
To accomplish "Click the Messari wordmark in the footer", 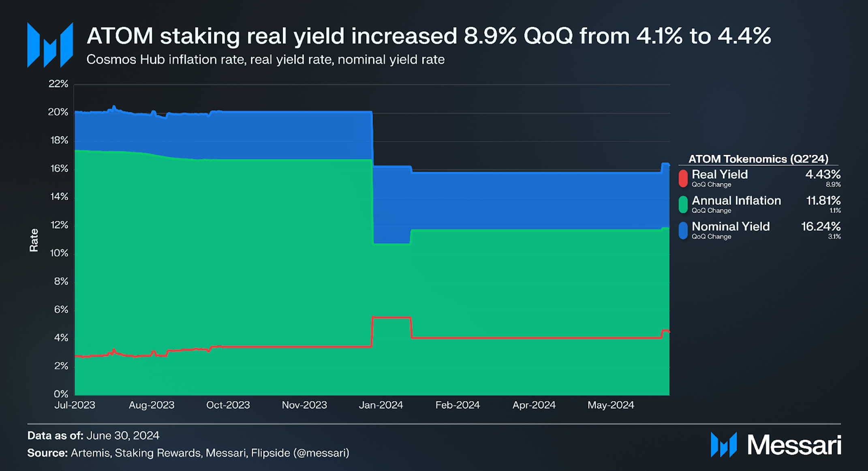I will (794, 445).
